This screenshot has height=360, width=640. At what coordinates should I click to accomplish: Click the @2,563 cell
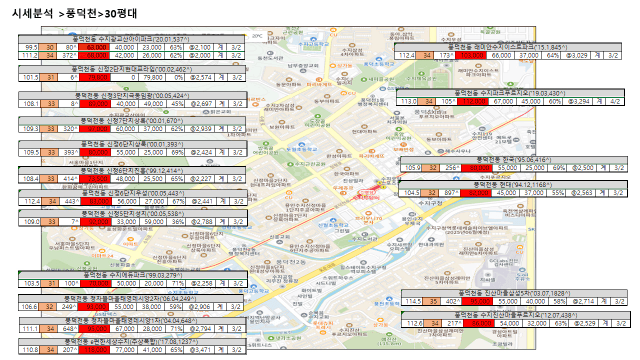point(582,193)
